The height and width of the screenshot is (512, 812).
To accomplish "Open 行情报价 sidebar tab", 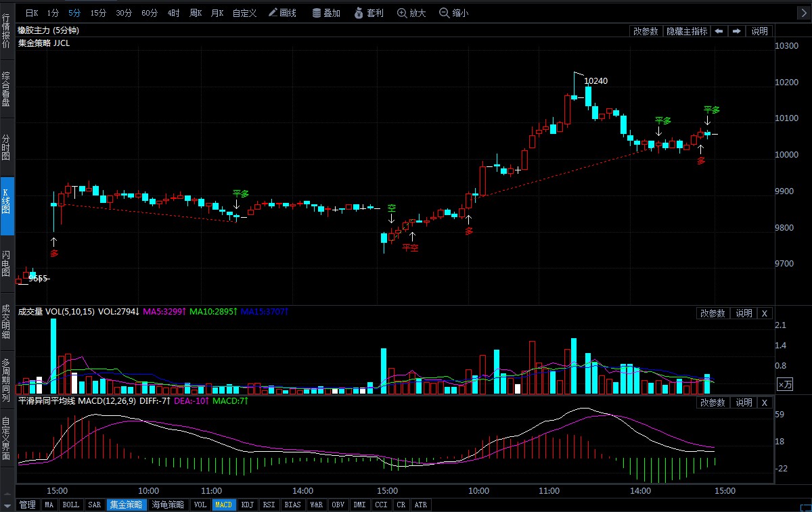I will [x=7, y=30].
